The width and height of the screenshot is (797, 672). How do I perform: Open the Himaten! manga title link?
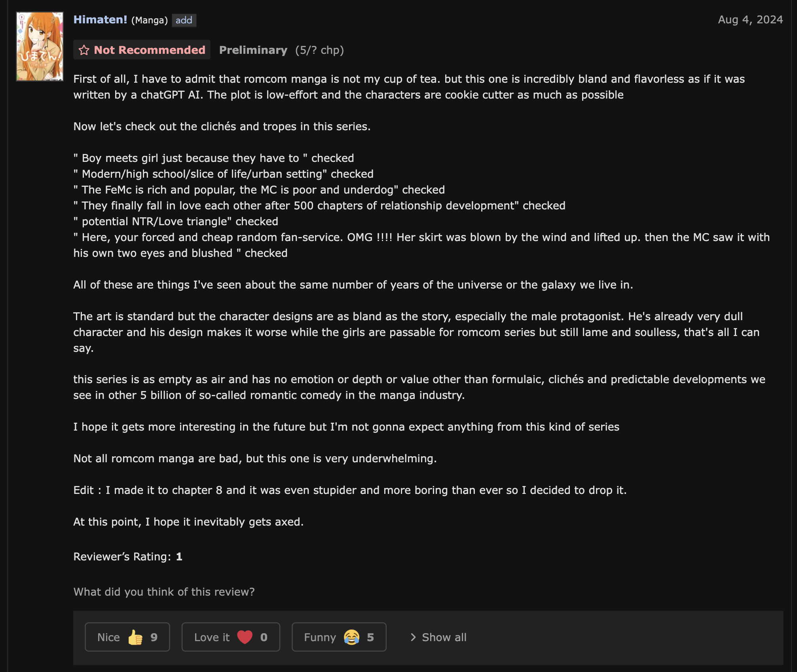click(101, 20)
